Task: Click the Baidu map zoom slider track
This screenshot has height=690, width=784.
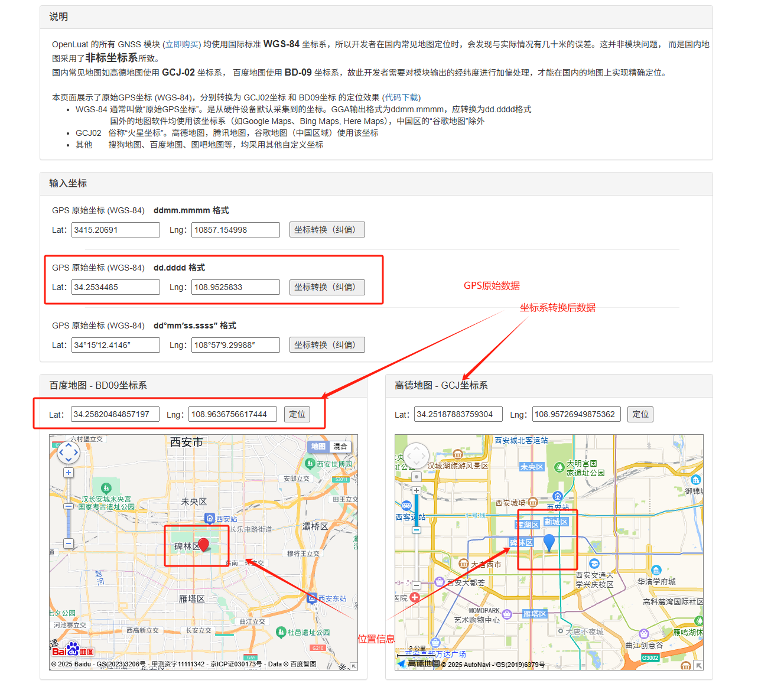Action: [x=69, y=508]
